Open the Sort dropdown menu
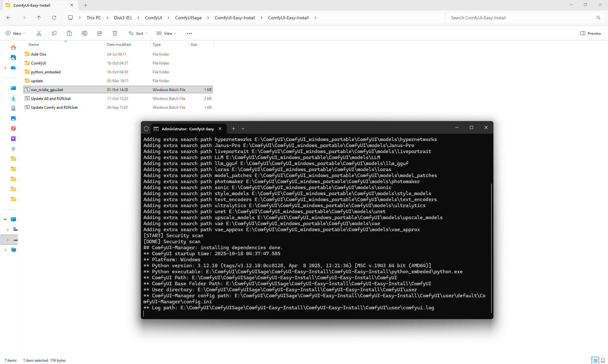 pyautogui.click(x=138, y=33)
